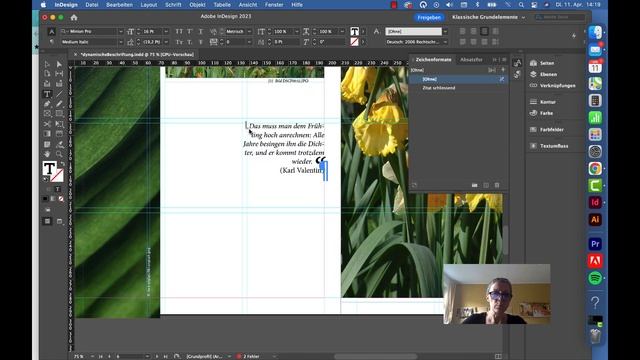640x360 pixels.
Task: Open the Farbe color panel
Action: (x=546, y=113)
